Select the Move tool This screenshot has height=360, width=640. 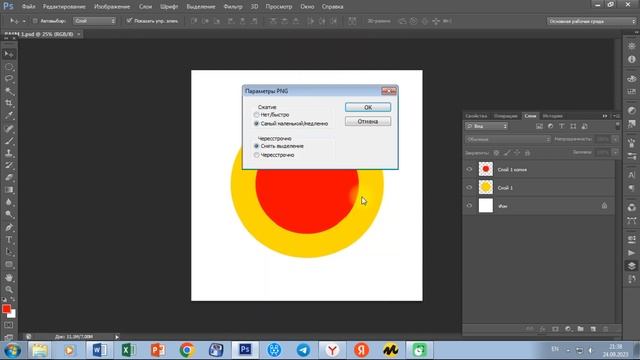point(9,54)
